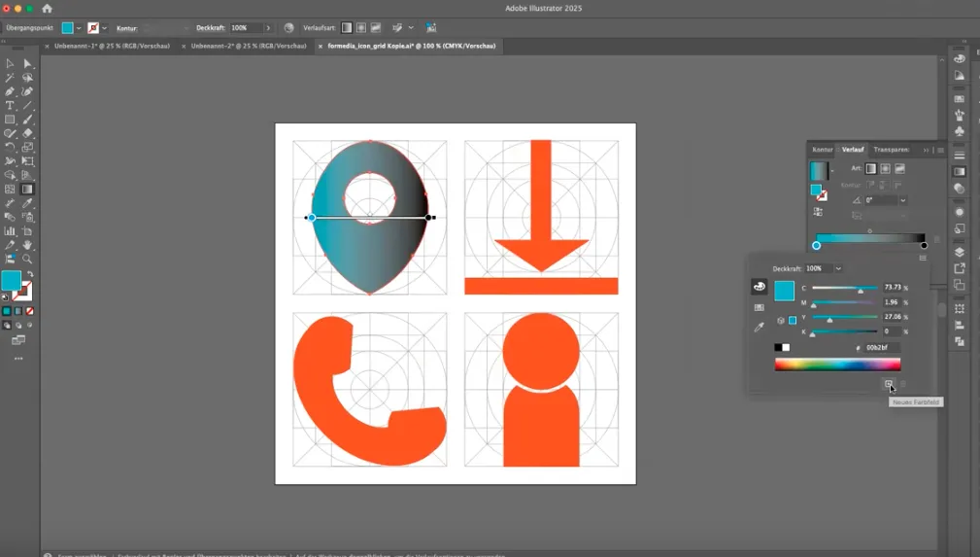This screenshot has width=980, height=557.
Task: Choose linear gradient type under Art
Action: [x=870, y=168]
